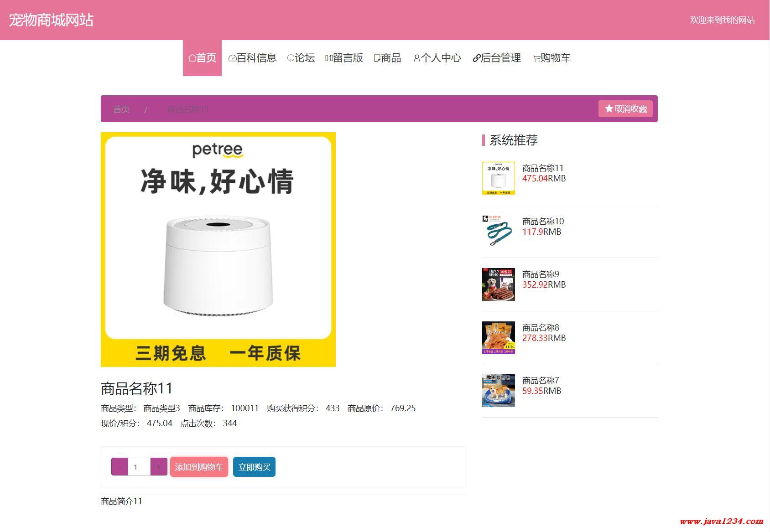This screenshot has height=532, width=770.
Task: Click the 宠物商城网站 site title
Action: 51,20
